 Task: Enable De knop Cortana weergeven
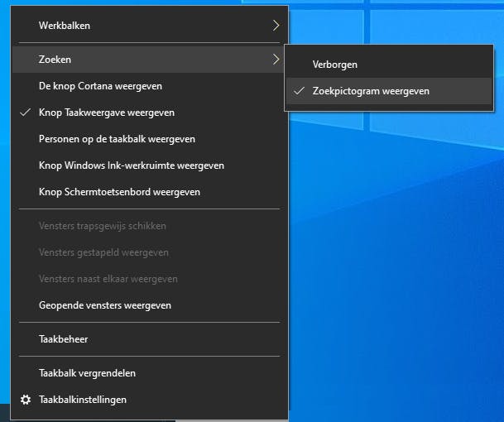pyautogui.click(x=150, y=86)
